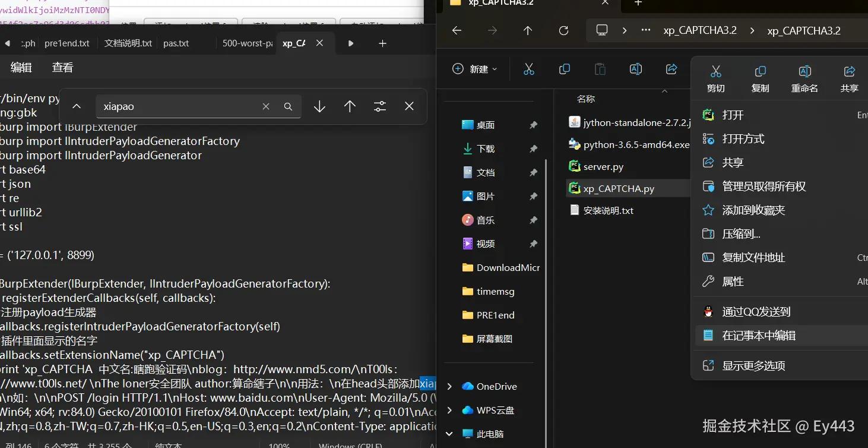Open new tab in Notepad
This screenshot has width=868, height=448.
click(382, 43)
